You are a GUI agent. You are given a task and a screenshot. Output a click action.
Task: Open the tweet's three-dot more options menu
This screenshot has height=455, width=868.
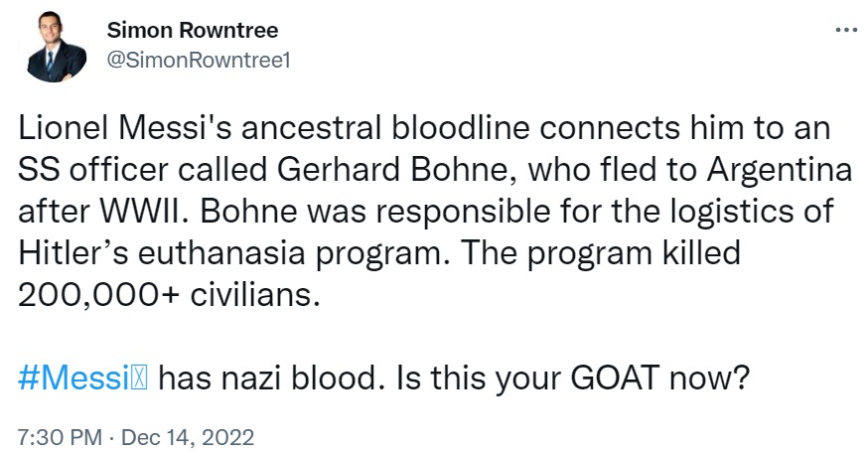[x=845, y=30]
